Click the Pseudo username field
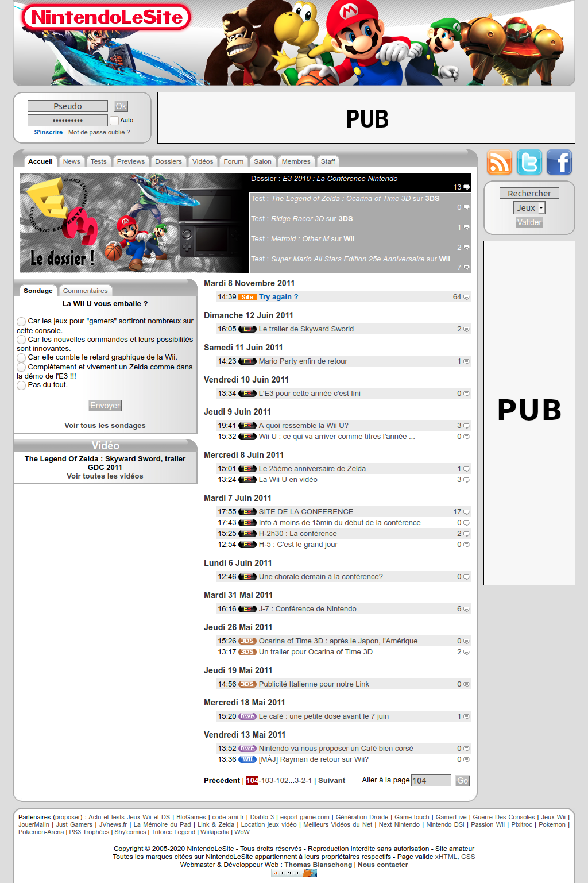 coord(68,106)
